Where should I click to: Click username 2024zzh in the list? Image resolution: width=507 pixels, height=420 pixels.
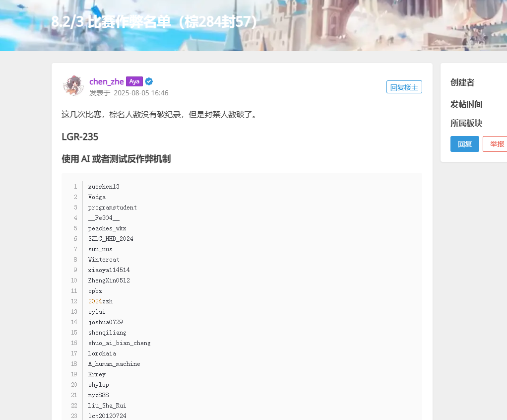click(100, 301)
